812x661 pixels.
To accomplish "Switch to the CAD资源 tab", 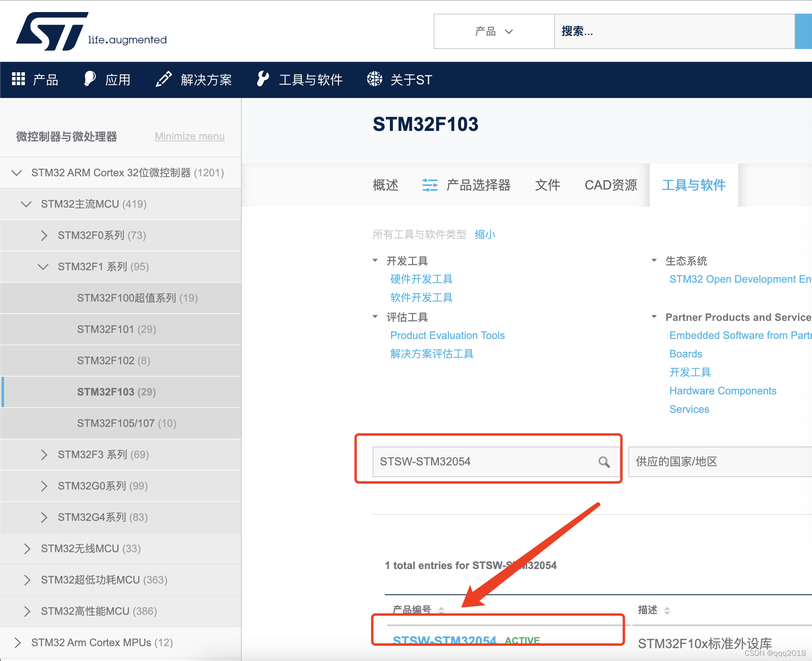I will [611, 185].
